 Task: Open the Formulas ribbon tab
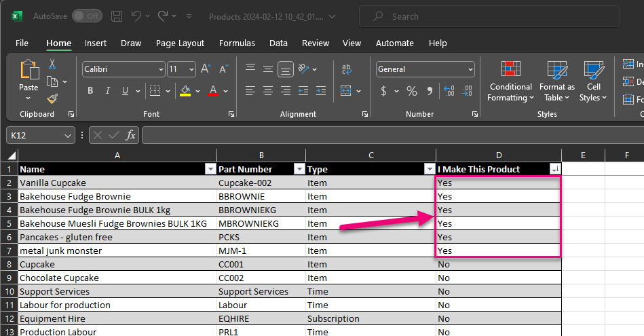237,43
